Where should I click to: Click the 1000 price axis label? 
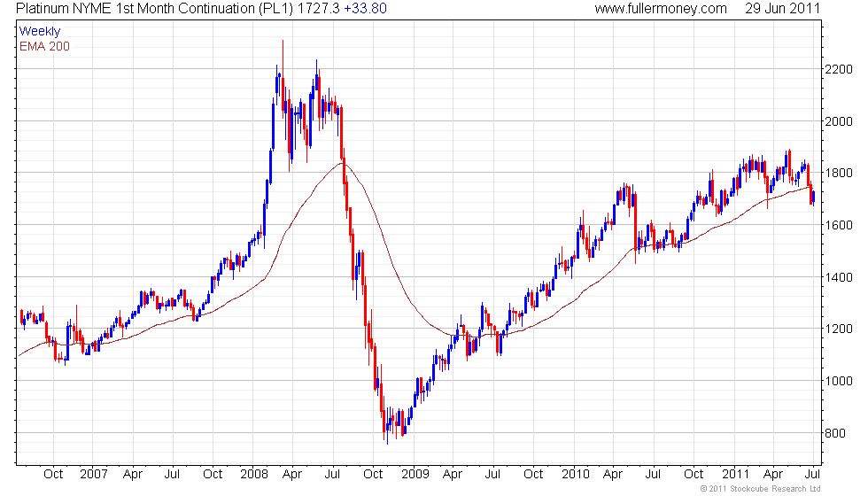pyautogui.click(x=839, y=381)
